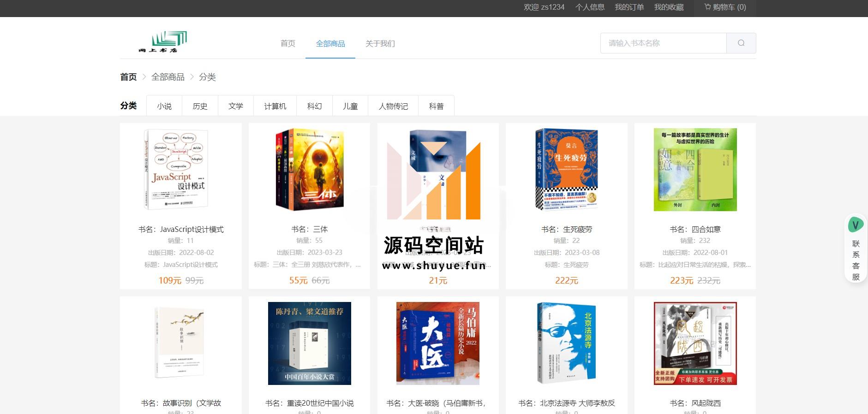
Task: Click 首页 in the breadcrumb
Action: [x=128, y=77]
